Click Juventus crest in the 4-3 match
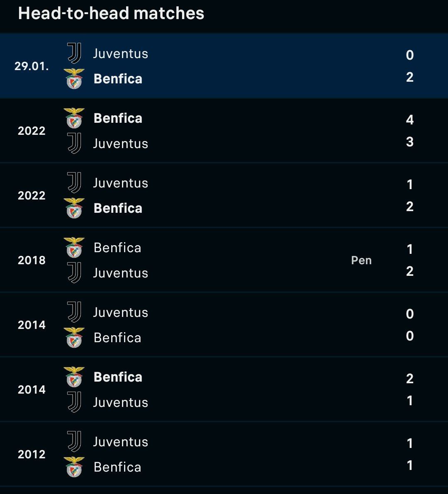448x494 pixels. pos(74,144)
